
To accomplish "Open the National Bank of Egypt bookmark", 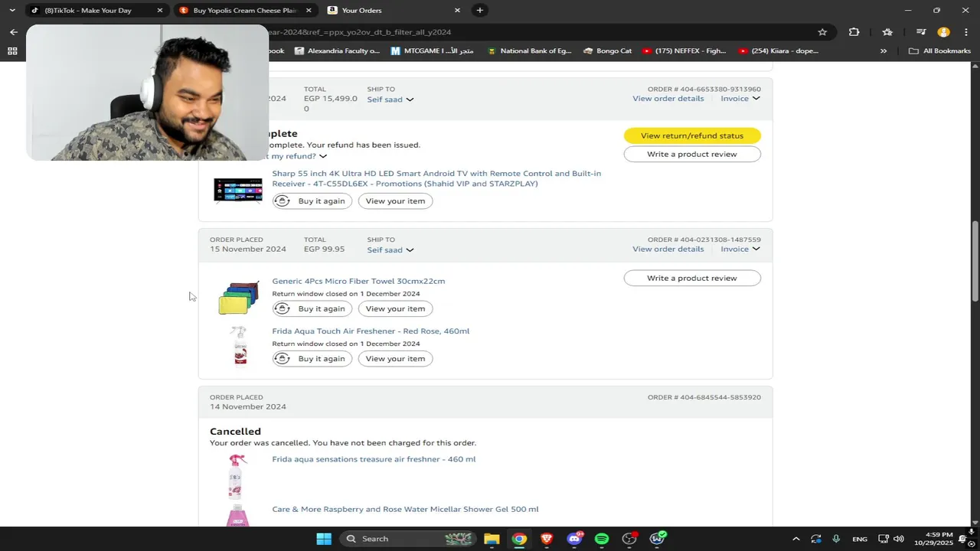I will [x=529, y=51].
